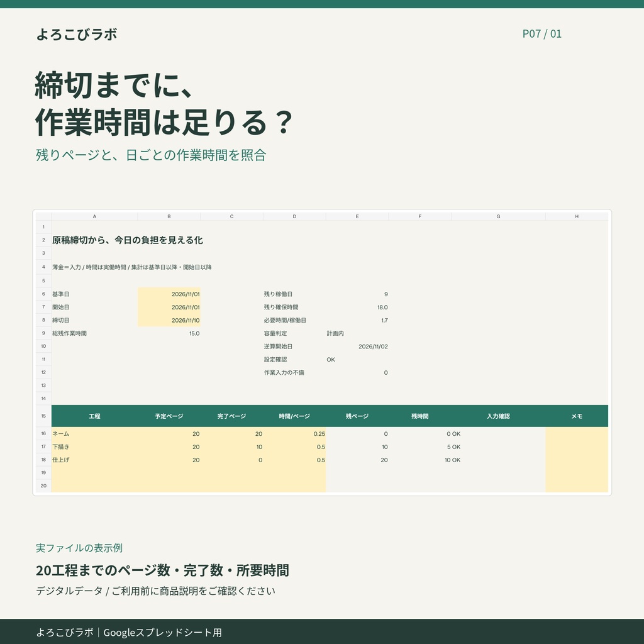
Task: Click the '完了ページ' table header
Action: pos(231,416)
